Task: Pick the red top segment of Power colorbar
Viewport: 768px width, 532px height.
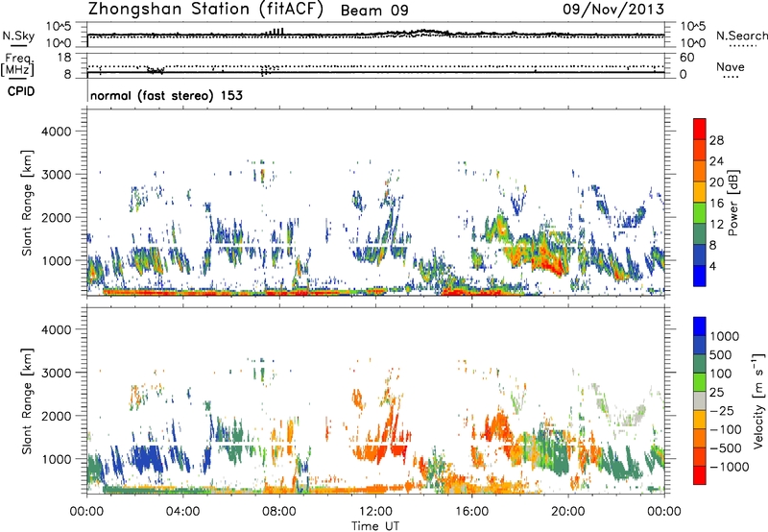Action: click(x=700, y=129)
